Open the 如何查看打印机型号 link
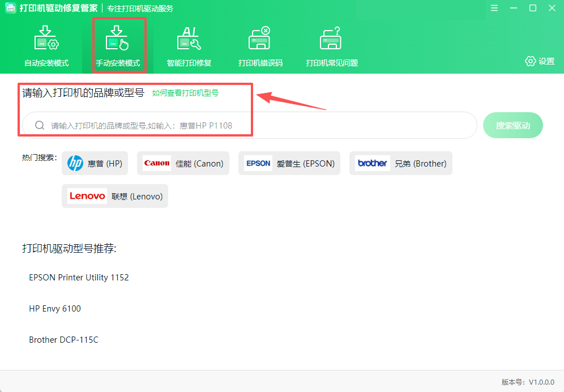 185,93
